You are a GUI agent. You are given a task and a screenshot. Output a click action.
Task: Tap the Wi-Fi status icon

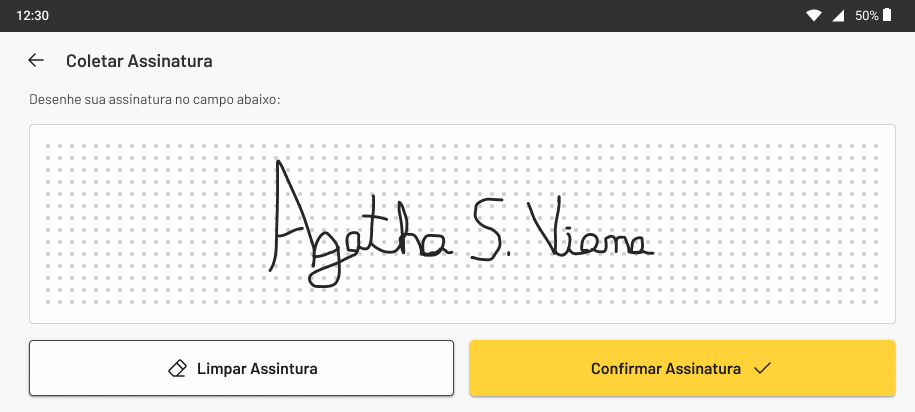813,16
